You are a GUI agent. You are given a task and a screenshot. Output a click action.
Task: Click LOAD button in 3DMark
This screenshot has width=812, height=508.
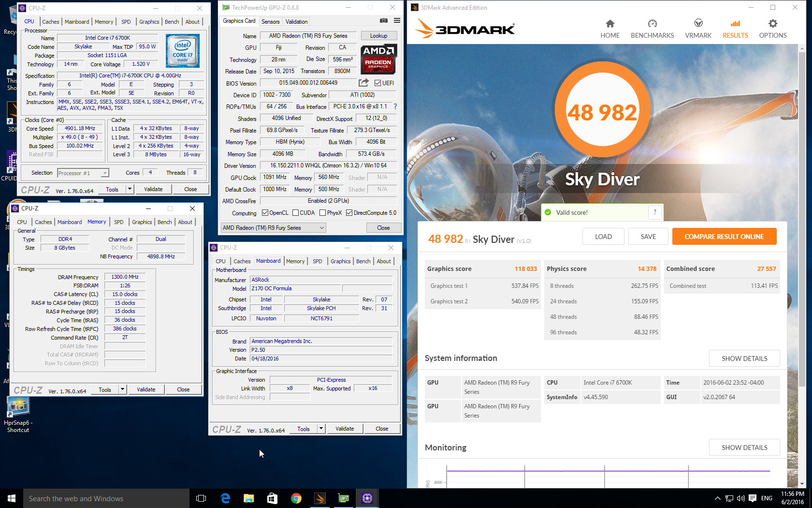pyautogui.click(x=603, y=237)
